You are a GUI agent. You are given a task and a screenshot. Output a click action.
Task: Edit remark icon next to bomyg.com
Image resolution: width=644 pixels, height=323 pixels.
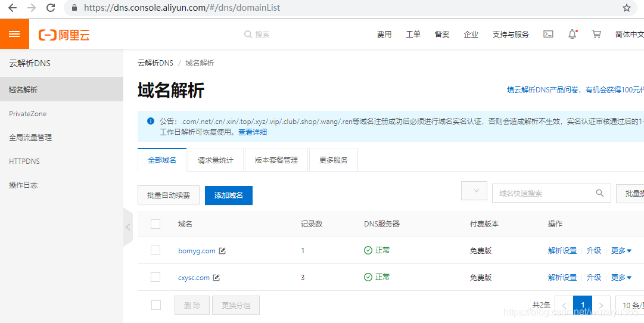(222, 251)
